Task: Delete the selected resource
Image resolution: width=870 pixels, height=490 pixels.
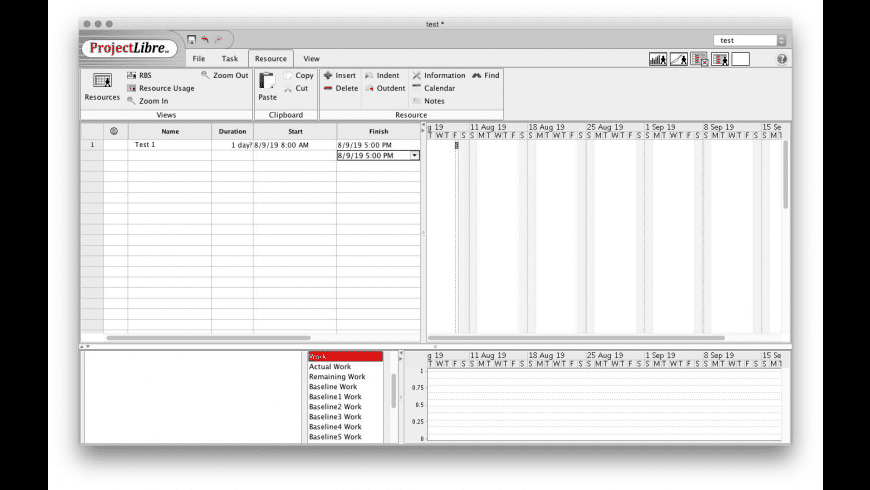Action: pos(341,88)
